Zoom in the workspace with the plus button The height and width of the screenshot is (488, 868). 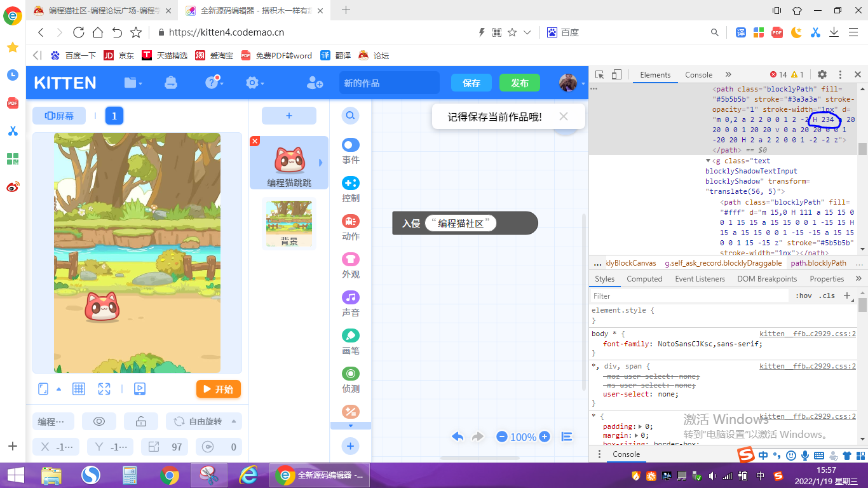click(x=545, y=437)
